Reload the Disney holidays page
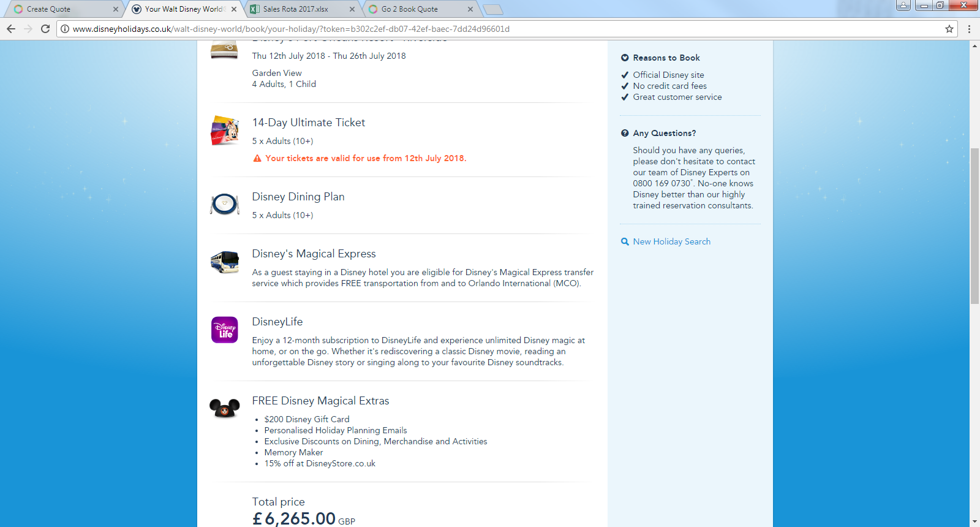This screenshot has width=980, height=527. click(45, 29)
